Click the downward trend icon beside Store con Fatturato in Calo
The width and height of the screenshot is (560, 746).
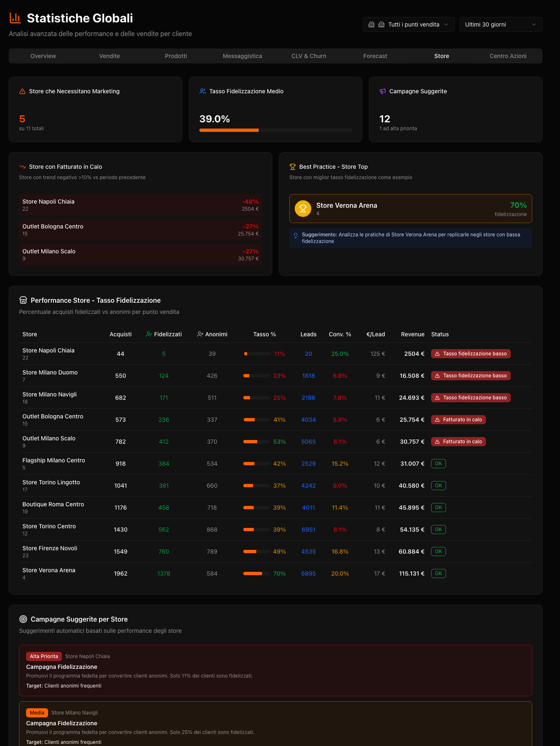(22, 167)
